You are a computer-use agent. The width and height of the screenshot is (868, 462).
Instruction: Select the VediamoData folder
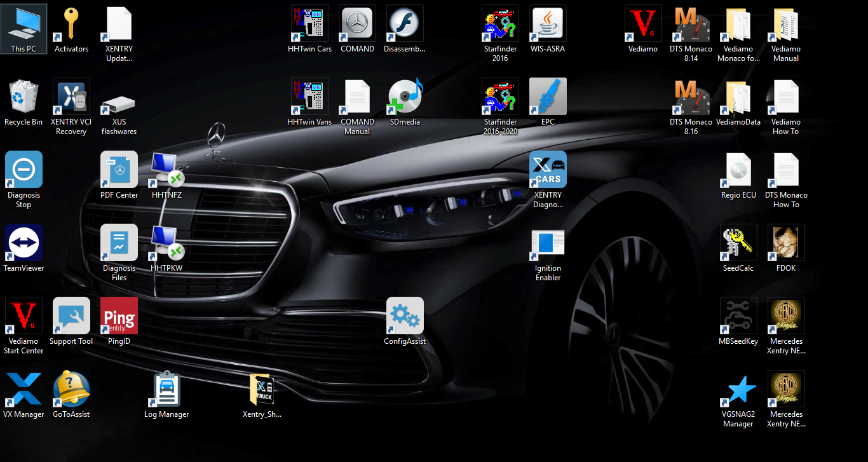coord(738,97)
